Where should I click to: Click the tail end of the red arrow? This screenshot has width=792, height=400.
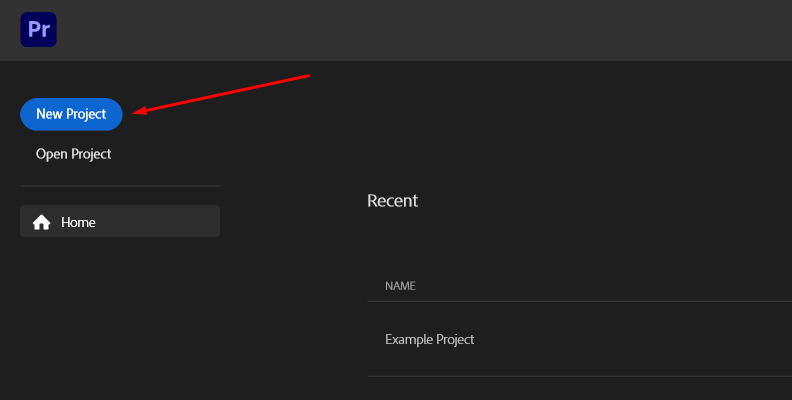(309, 75)
